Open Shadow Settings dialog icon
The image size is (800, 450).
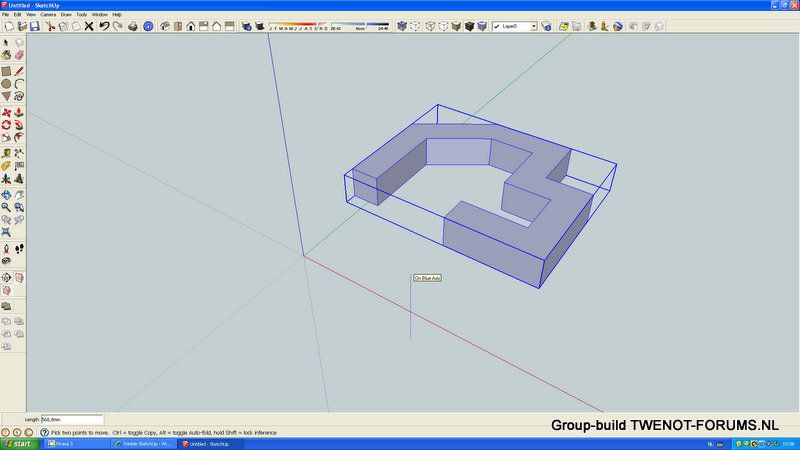click(x=247, y=26)
